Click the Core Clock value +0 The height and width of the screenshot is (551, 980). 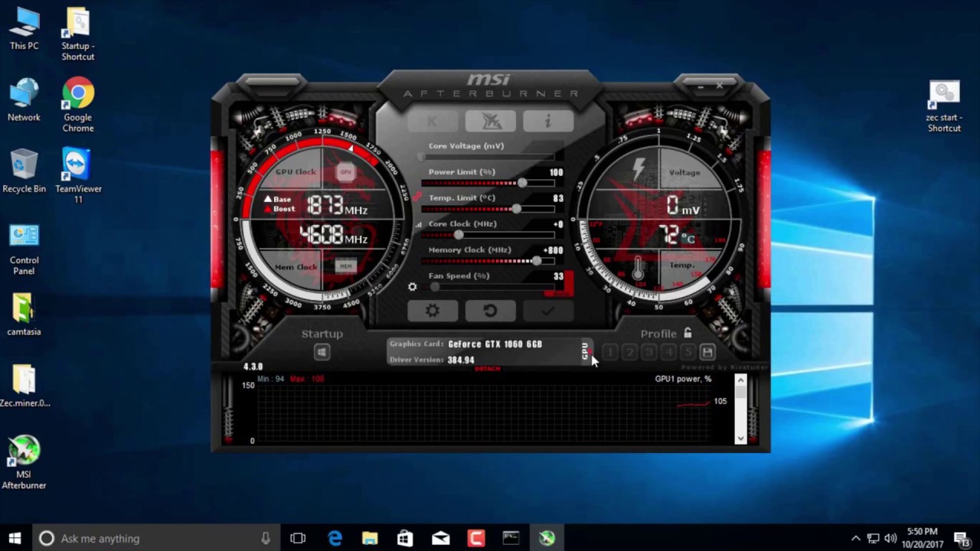558,224
